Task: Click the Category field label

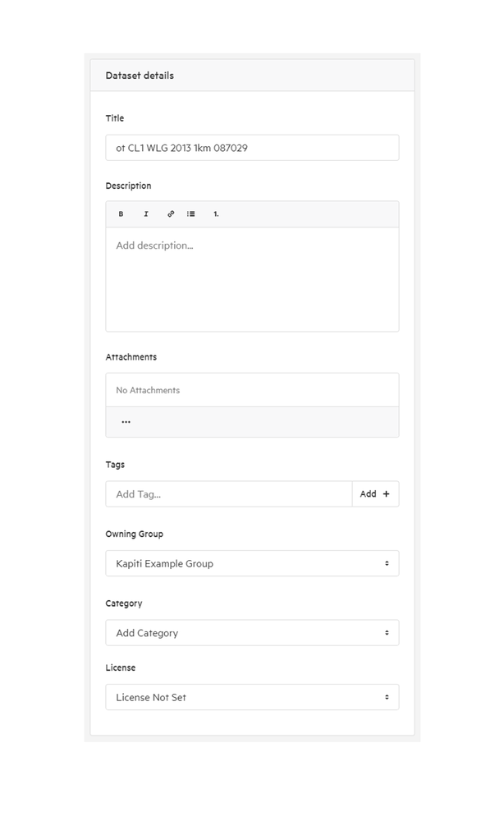Action: (x=124, y=603)
